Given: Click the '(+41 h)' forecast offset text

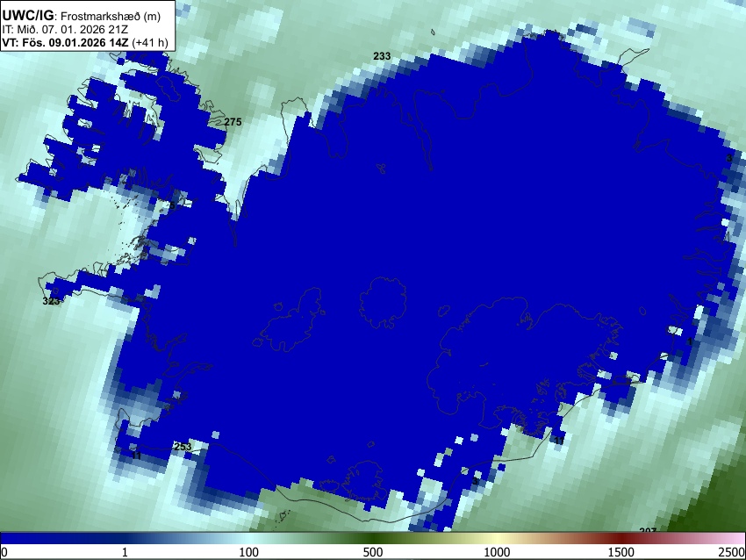Looking at the screenshot, I should tap(150, 42).
